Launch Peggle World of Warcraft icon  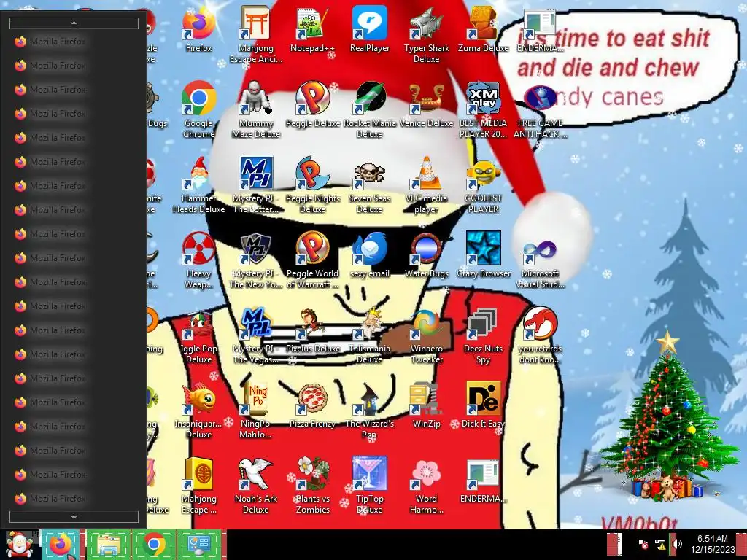(312, 260)
